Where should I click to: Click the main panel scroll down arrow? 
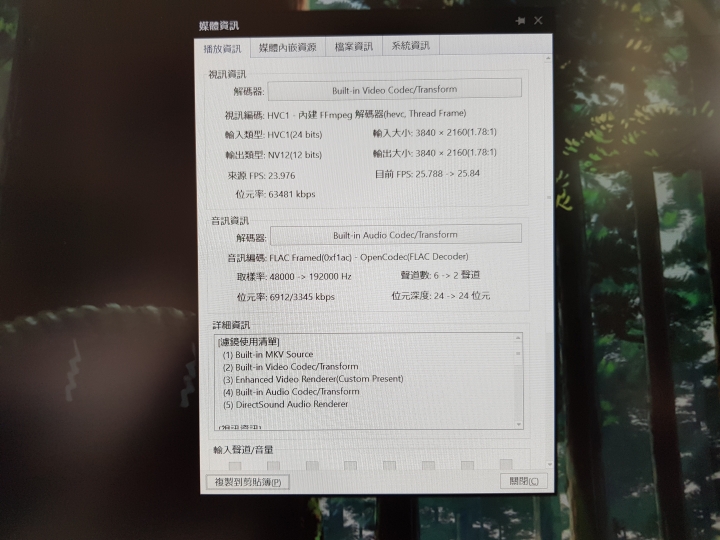(550, 464)
